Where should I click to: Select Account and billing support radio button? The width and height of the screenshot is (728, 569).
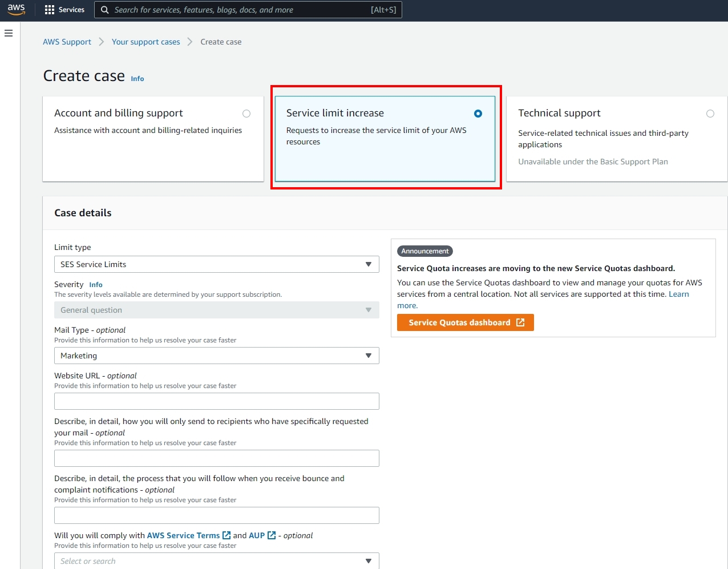click(x=246, y=114)
